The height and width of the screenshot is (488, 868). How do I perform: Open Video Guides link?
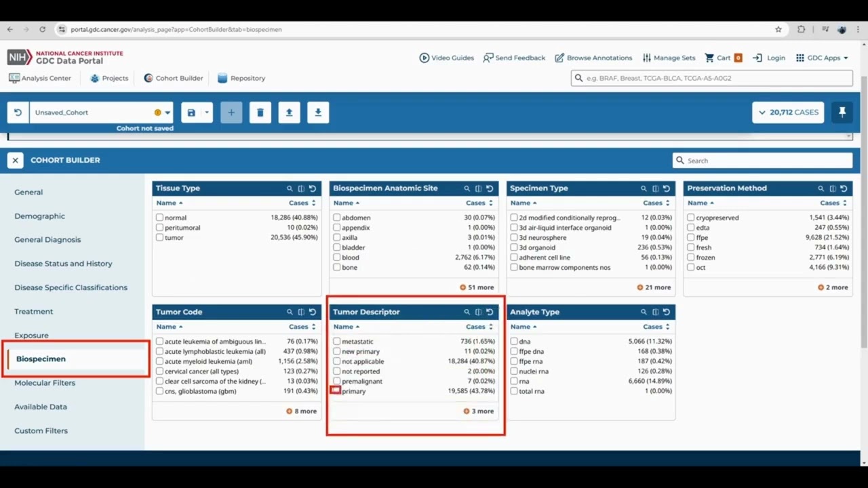click(447, 58)
